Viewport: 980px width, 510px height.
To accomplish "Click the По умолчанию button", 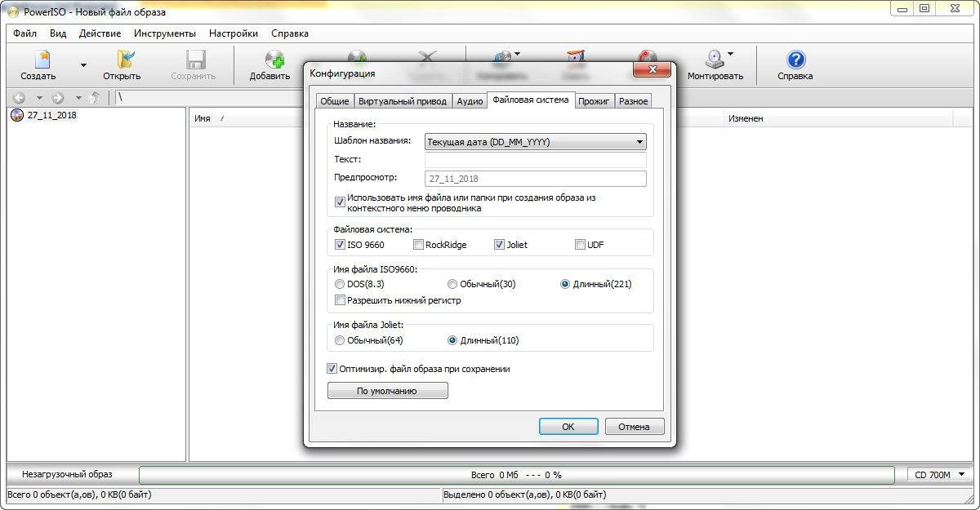I will [x=387, y=391].
